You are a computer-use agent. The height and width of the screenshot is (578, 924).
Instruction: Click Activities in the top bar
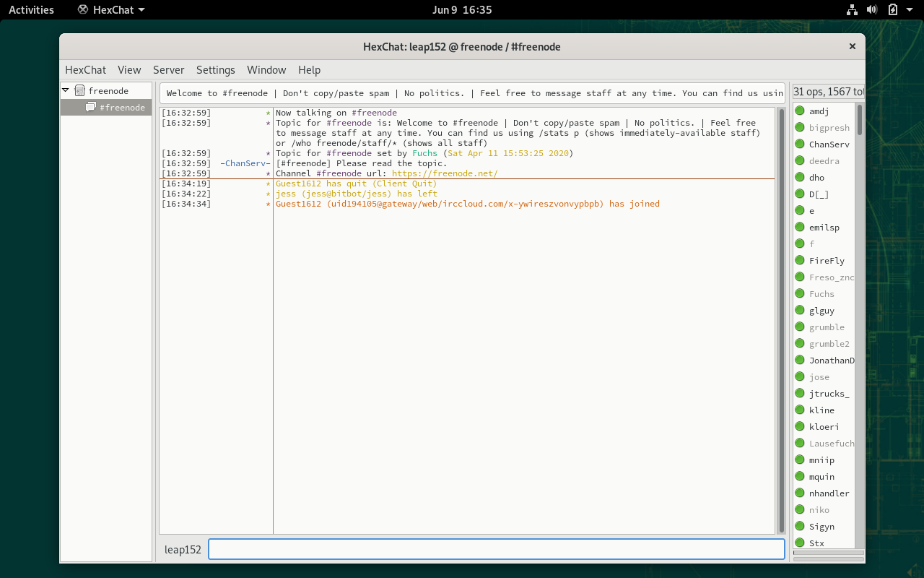click(31, 10)
